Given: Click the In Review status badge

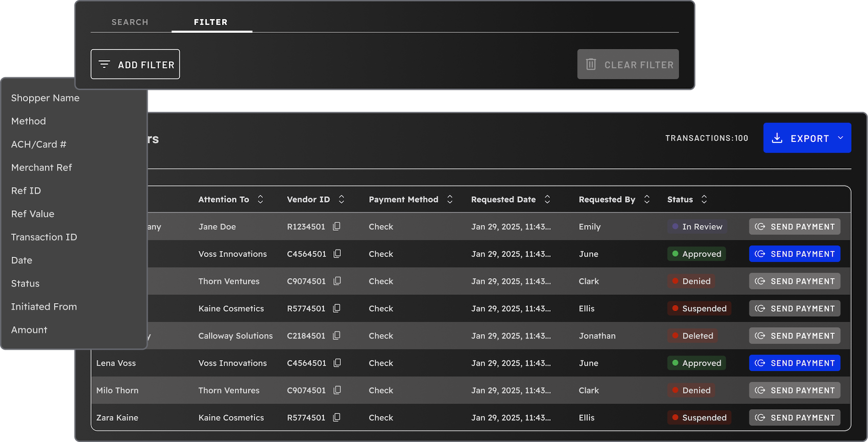Looking at the screenshot, I should [x=697, y=226].
